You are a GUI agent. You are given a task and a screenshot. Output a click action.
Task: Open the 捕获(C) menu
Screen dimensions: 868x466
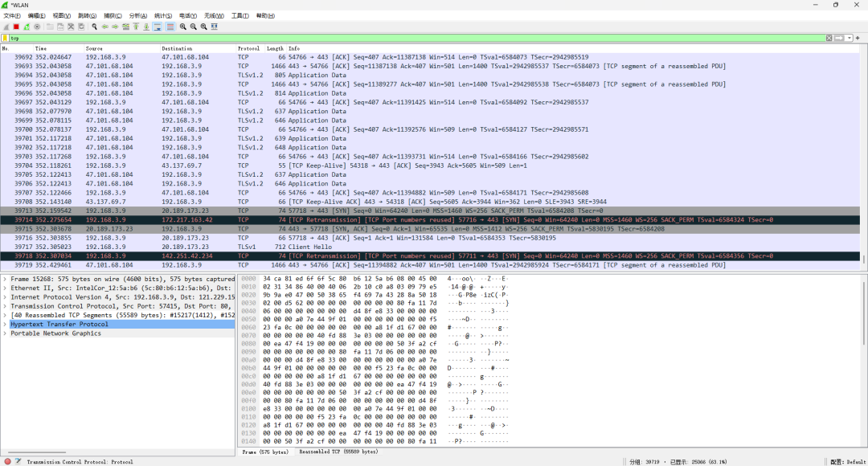click(113, 15)
